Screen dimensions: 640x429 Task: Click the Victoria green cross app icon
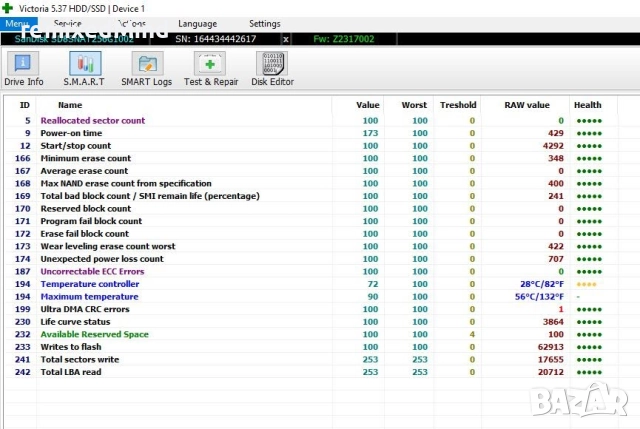coord(8,8)
